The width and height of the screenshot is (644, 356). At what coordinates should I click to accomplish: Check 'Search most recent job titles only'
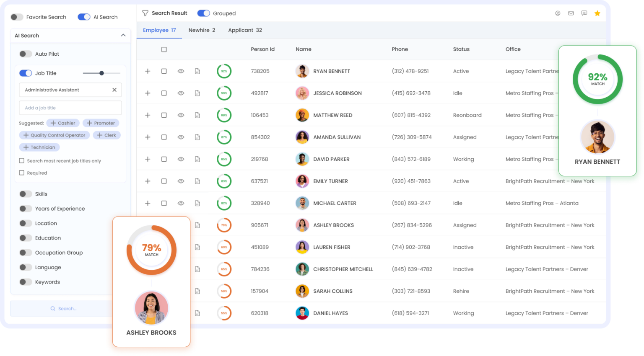(21, 160)
